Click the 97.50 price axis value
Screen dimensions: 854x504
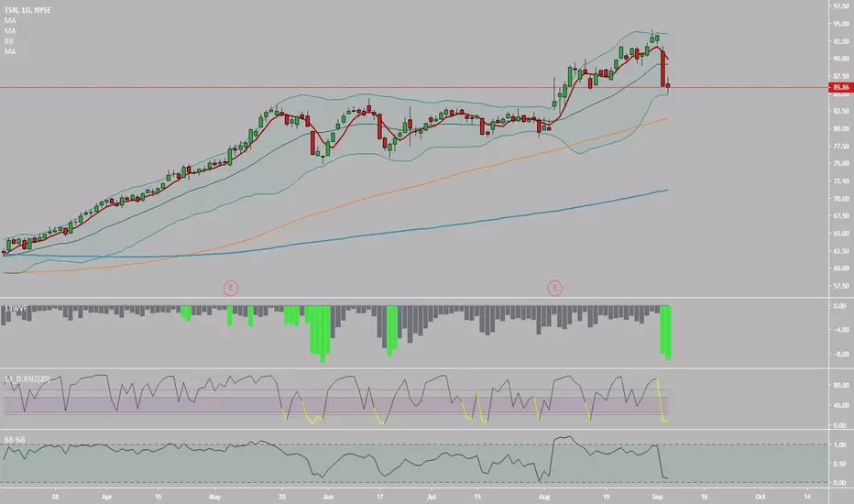(841, 6)
